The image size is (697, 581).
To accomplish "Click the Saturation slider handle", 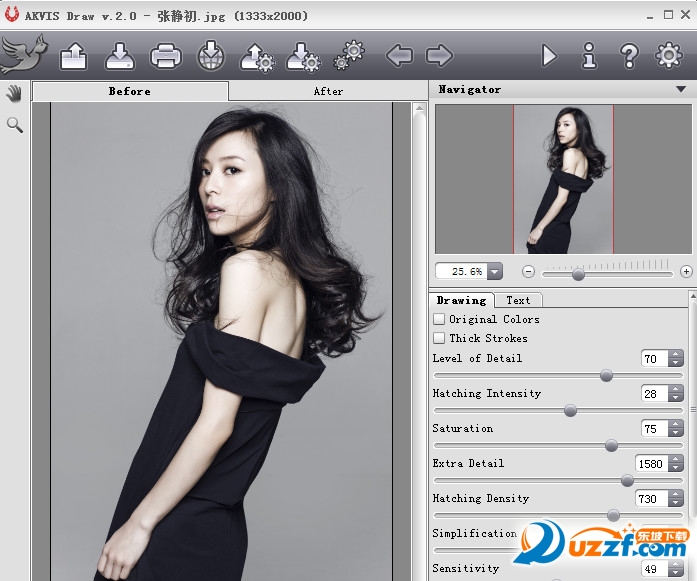I will 611,445.
